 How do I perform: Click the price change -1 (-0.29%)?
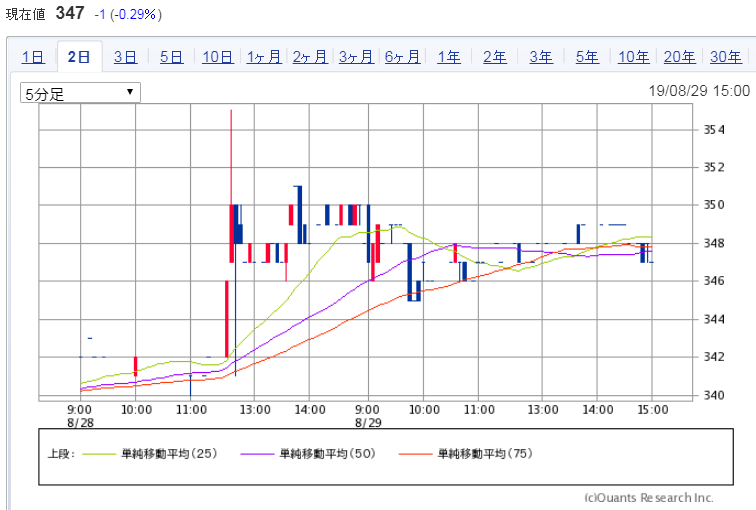click(128, 14)
